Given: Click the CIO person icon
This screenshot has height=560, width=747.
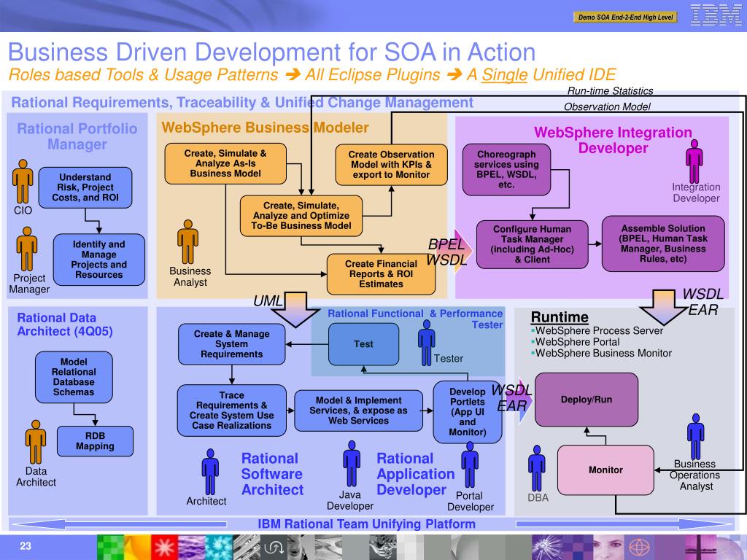Looking at the screenshot, I should coord(23,182).
